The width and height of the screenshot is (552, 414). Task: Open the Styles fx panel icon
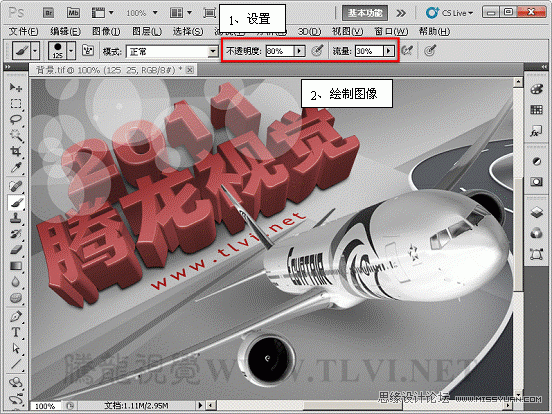coord(536,131)
